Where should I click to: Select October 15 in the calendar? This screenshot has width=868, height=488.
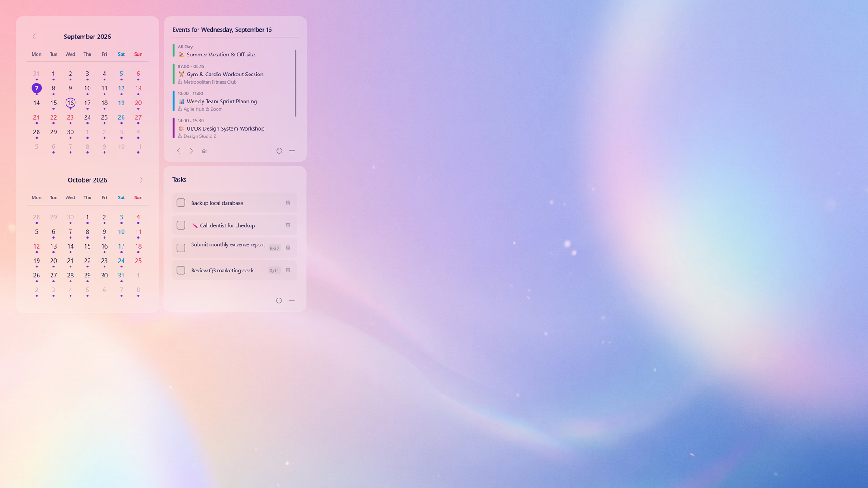87,246
